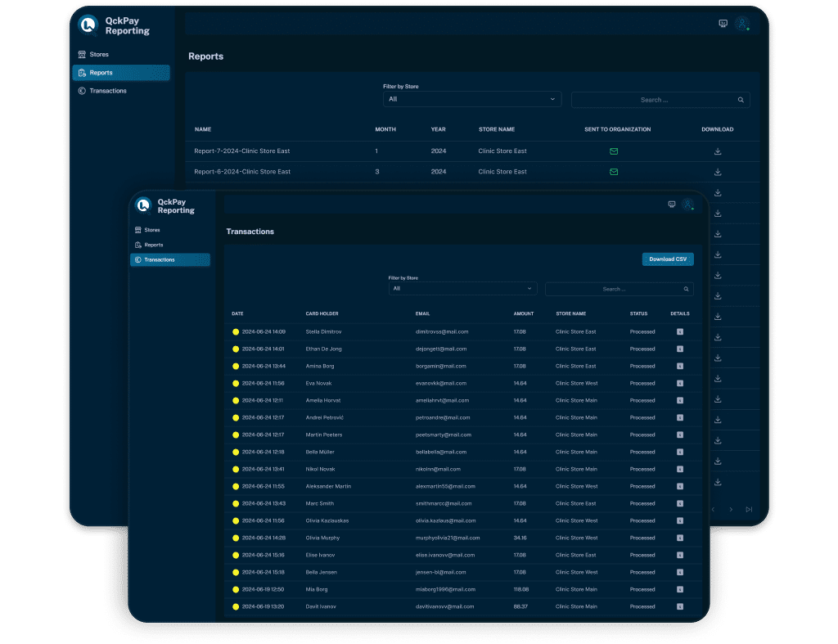Go to last page of reports

click(749, 509)
